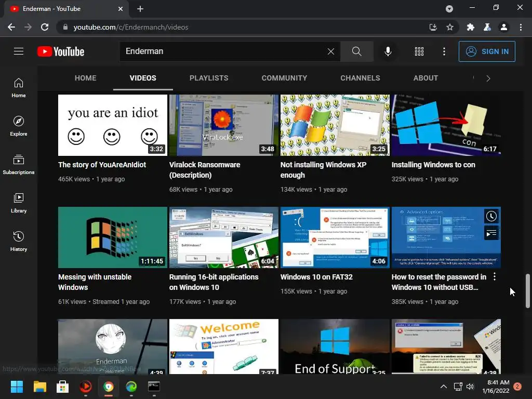532x399 pixels.
Task: Show hidden system tray icons
Action: [443, 387]
